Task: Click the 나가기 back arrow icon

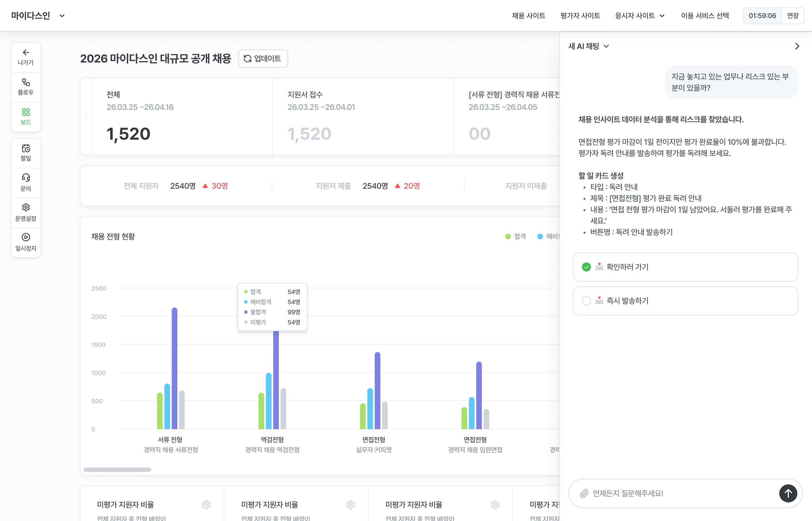Action: [x=26, y=52]
